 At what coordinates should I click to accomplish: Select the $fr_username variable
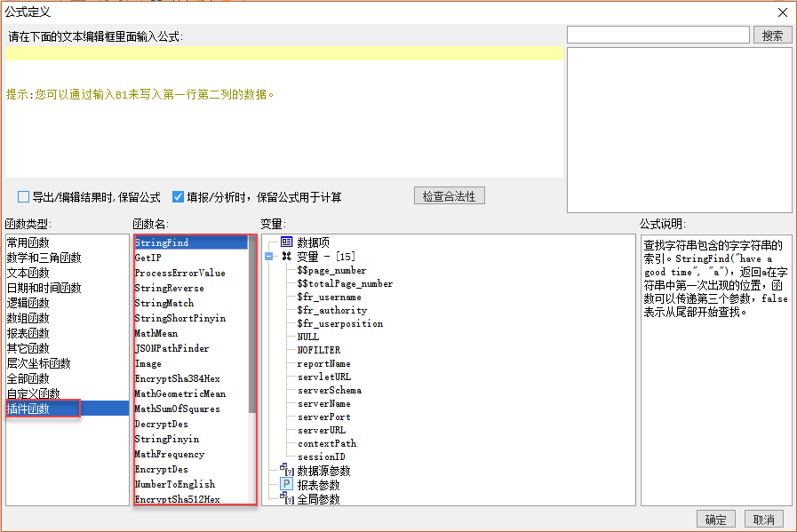click(x=329, y=297)
